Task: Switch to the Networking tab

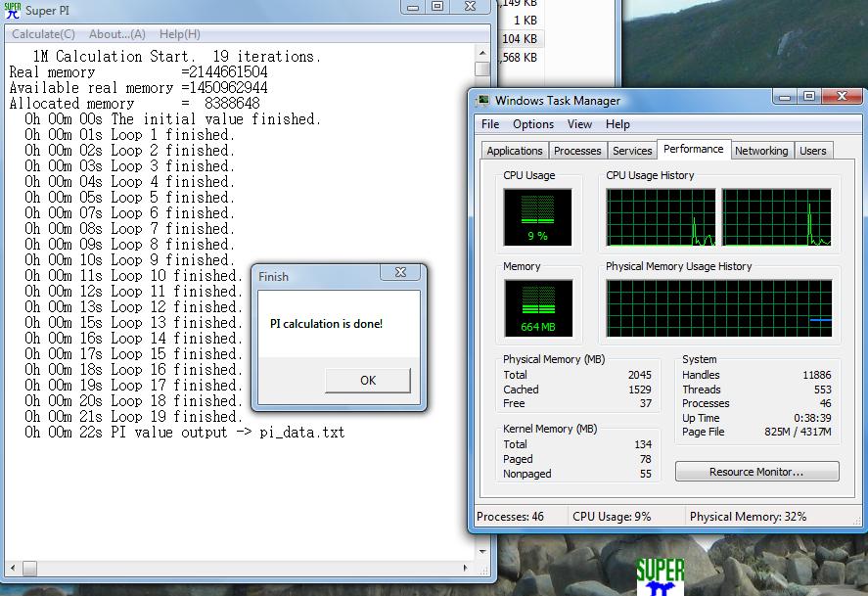Action: [x=761, y=151]
